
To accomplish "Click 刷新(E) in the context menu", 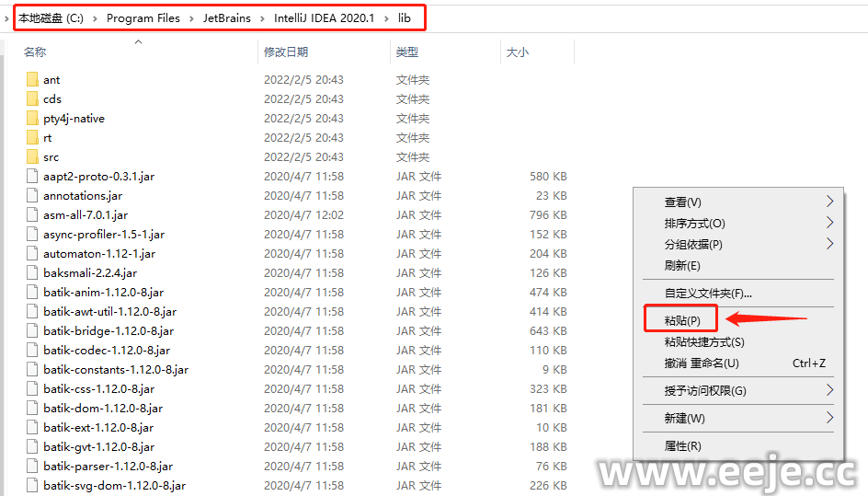I will click(x=682, y=266).
